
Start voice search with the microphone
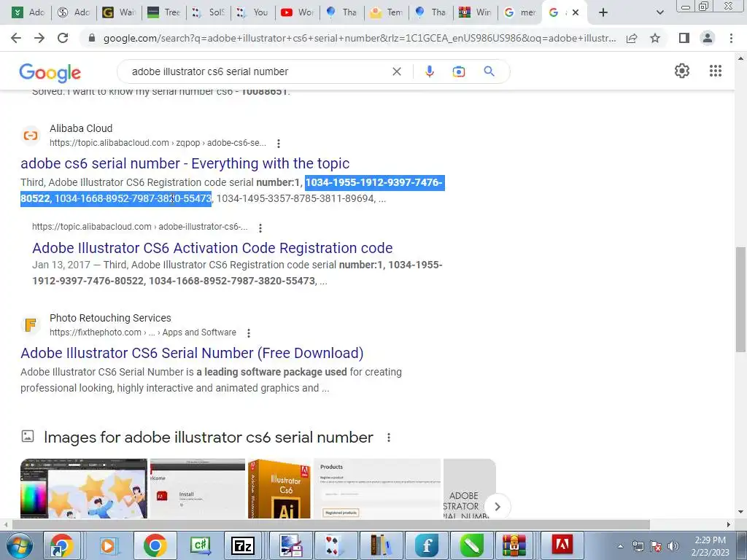429,71
